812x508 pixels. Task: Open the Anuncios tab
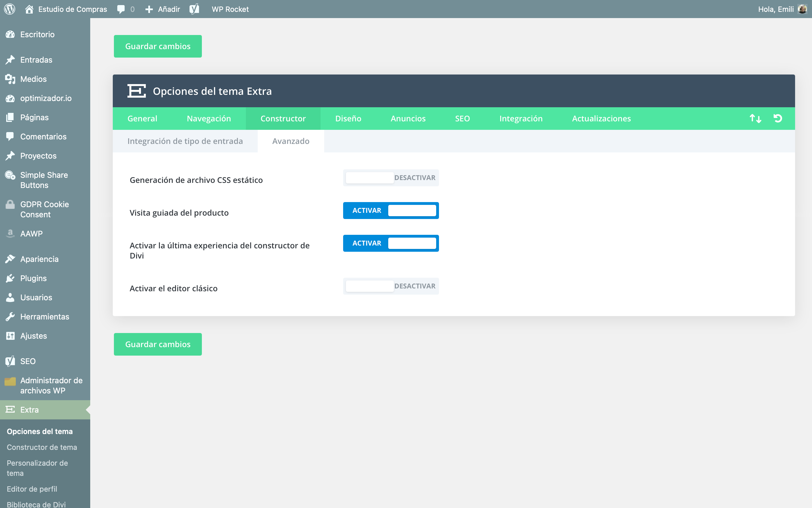(x=408, y=119)
